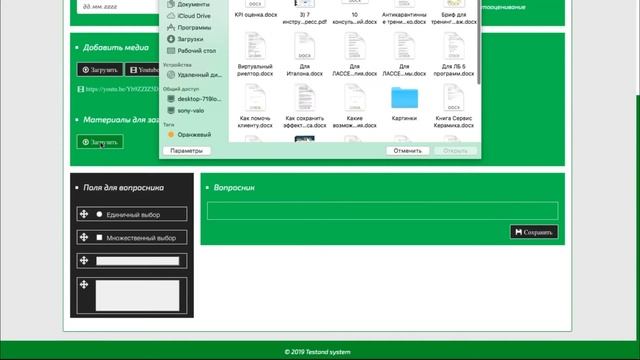The image size is (640, 360).
Task: Grab move handle of Множественный выбор field
Action: (x=84, y=237)
